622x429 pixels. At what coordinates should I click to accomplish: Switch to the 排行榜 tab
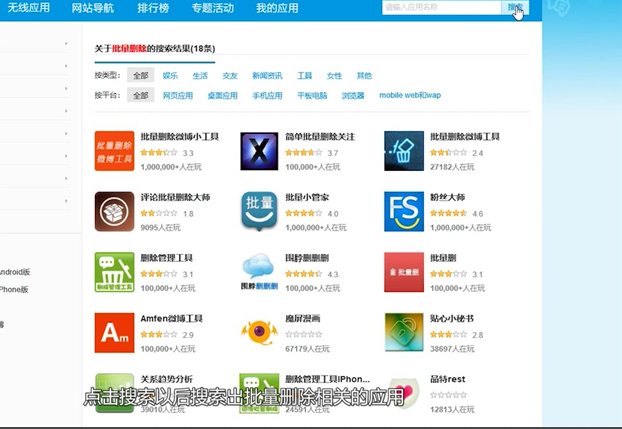(153, 8)
